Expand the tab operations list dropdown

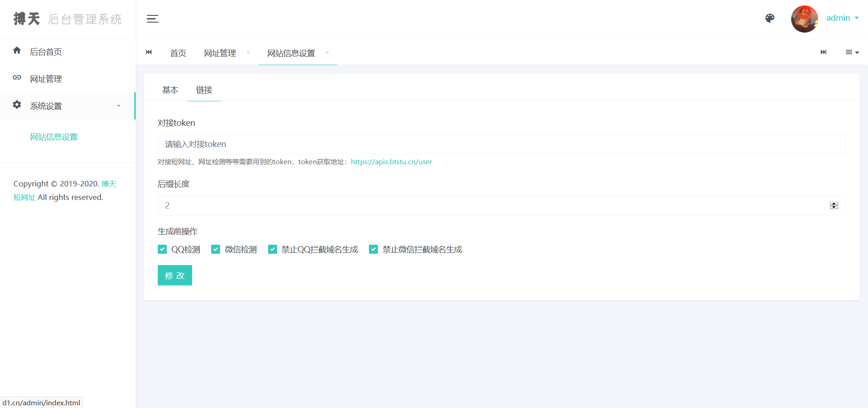click(852, 52)
